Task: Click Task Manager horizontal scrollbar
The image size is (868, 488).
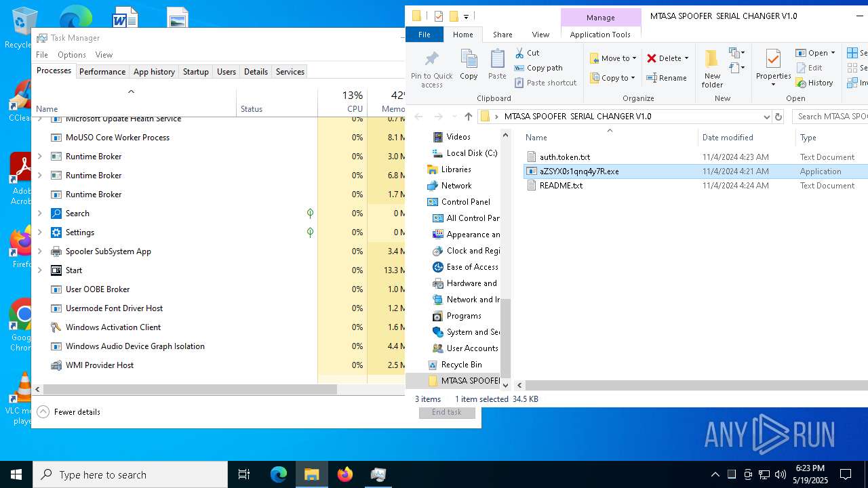Action: point(190,390)
